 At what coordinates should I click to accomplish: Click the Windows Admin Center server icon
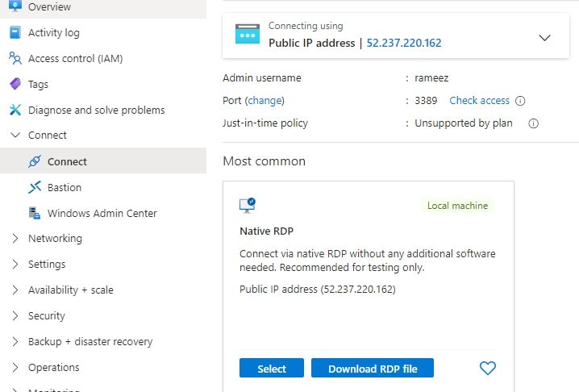35,213
